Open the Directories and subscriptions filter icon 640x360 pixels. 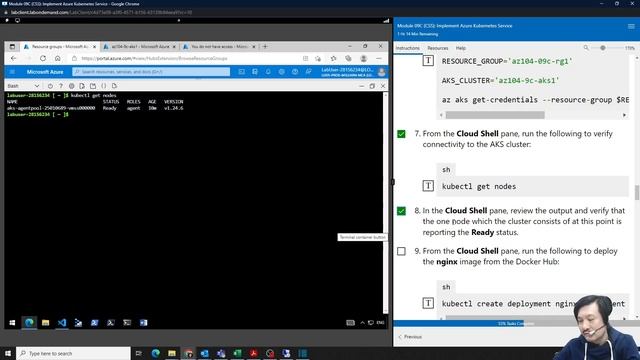(255, 72)
